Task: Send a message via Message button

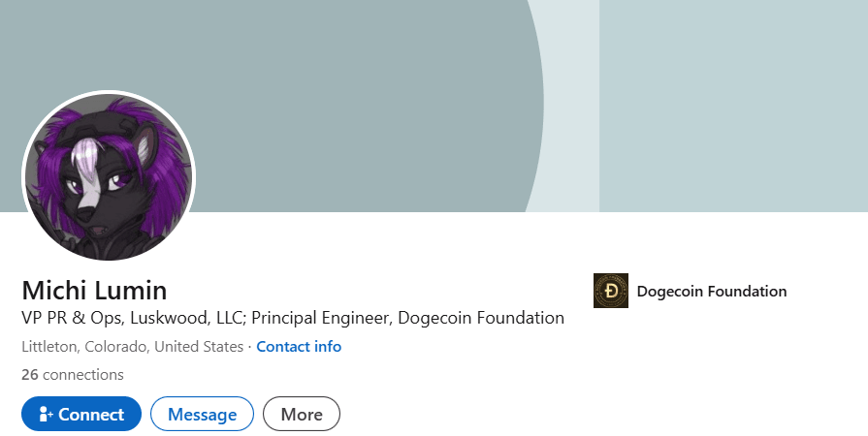Action: click(x=202, y=415)
